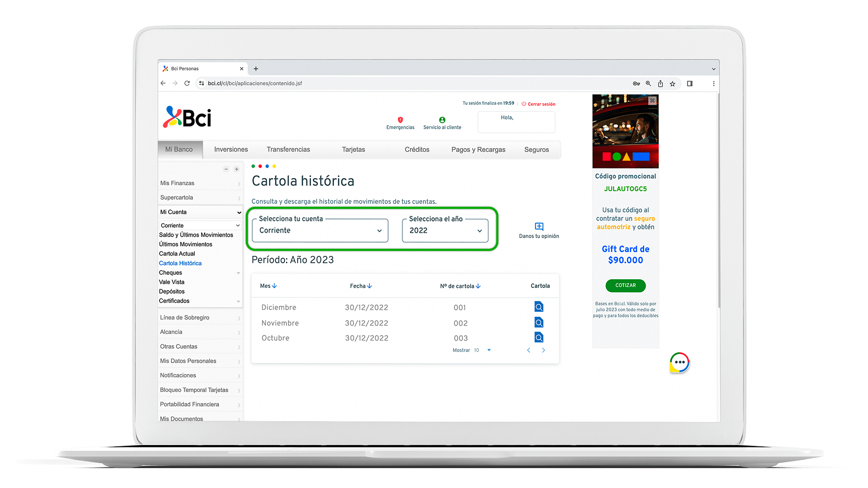Bookmark page with the star icon

pyautogui.click(x=673, y=84)
